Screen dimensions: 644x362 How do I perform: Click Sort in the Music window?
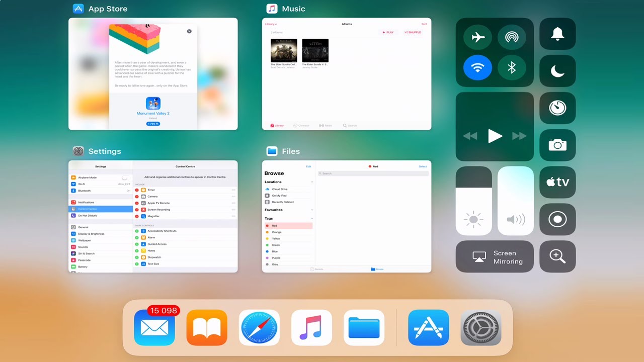424,24
